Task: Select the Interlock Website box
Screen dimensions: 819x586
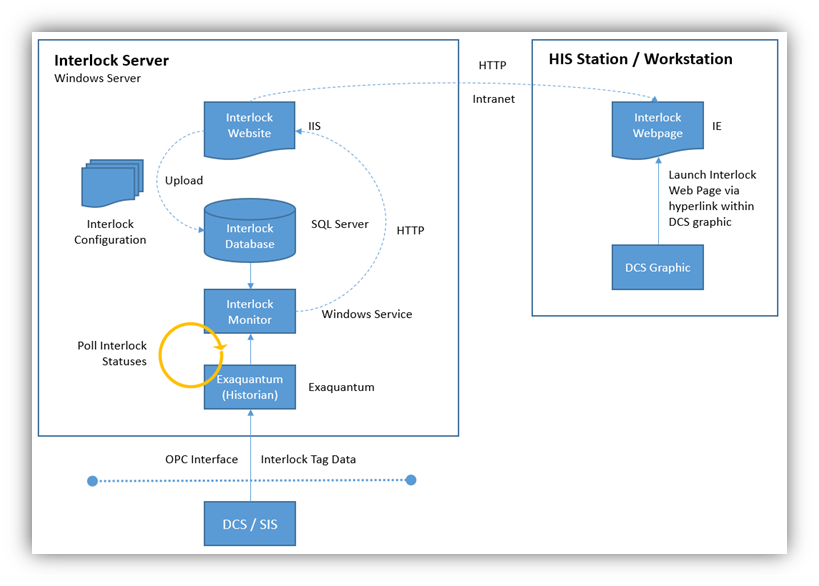Action: [249, 126]
